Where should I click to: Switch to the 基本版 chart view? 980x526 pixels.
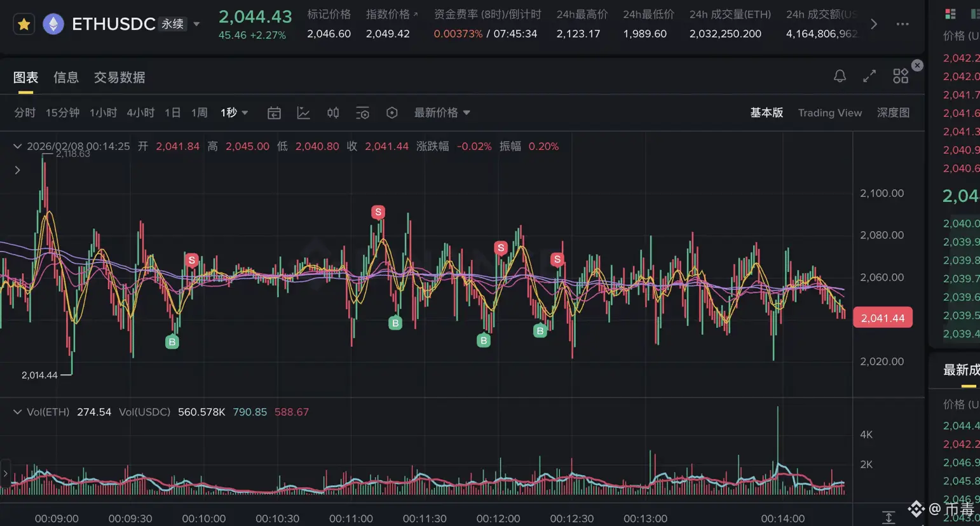click(766, 112)
